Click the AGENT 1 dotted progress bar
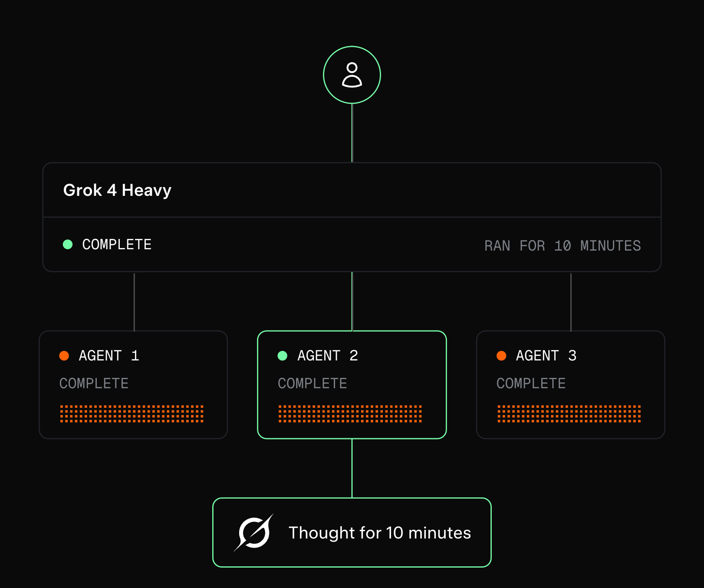Viewport: 704px width, 588px height. [x=132, y=414]
